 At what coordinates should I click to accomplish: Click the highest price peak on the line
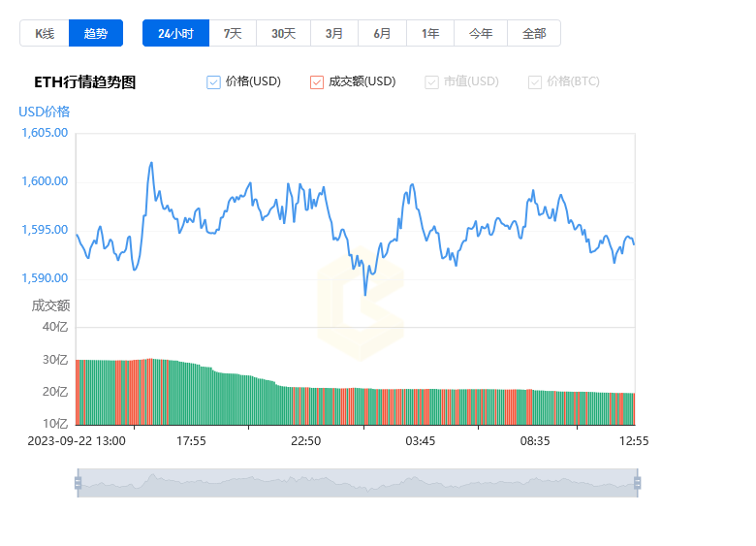[151, 163]
